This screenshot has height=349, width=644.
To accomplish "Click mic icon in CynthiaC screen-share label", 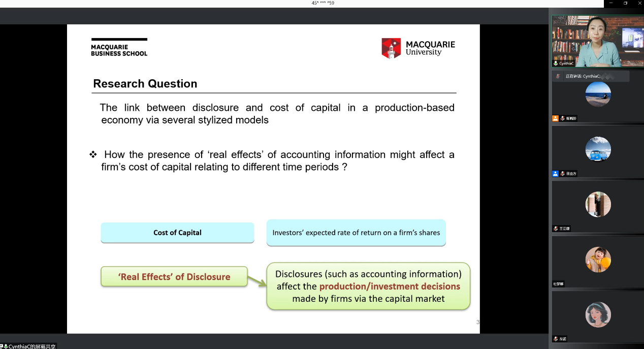I will point(6,346).
